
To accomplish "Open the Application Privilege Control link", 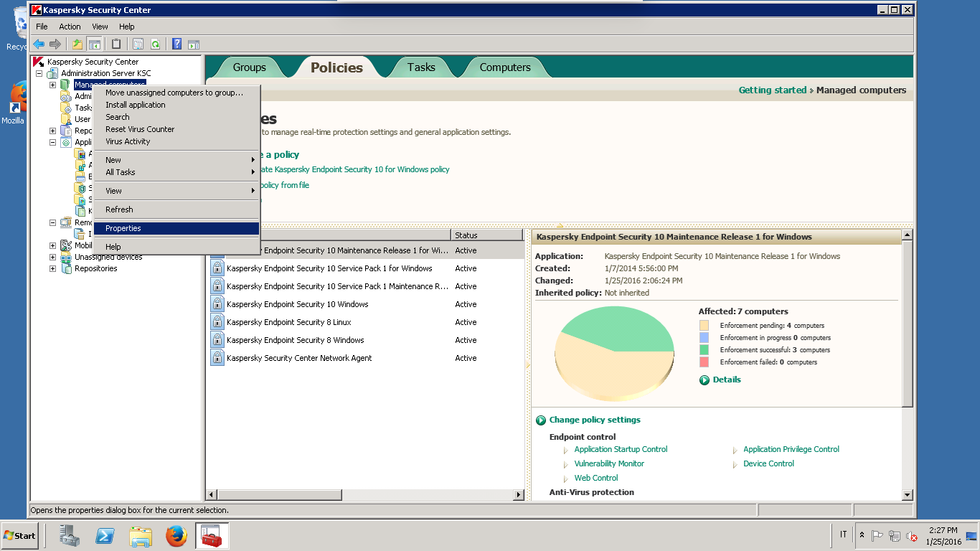I will (791, 450).
